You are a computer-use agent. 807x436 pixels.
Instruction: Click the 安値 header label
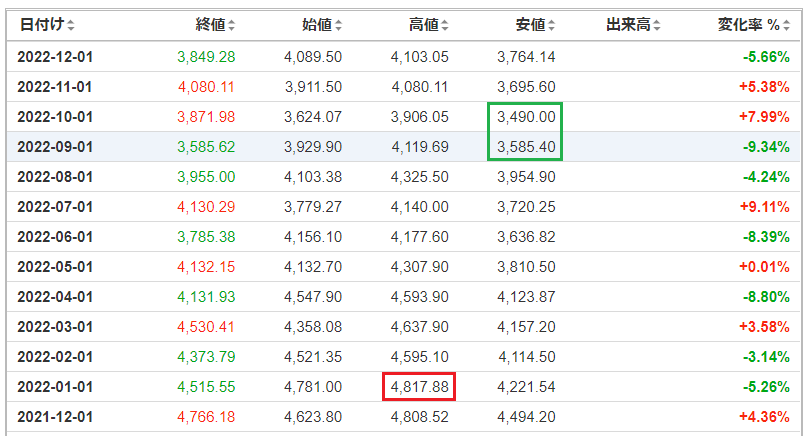pyautogui.click(x=530, y=24)
